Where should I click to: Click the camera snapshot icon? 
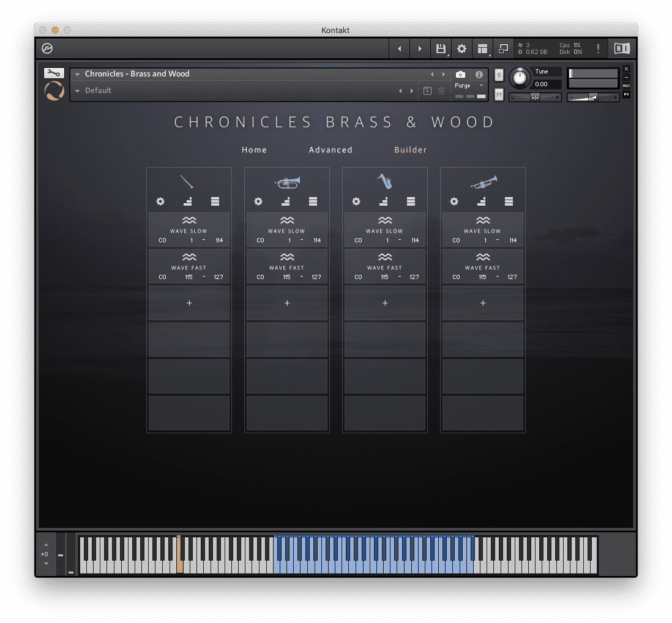point(460,75)
